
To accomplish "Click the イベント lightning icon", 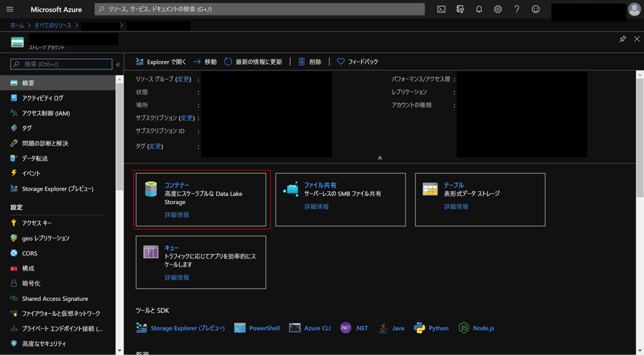I will [14, 173].
